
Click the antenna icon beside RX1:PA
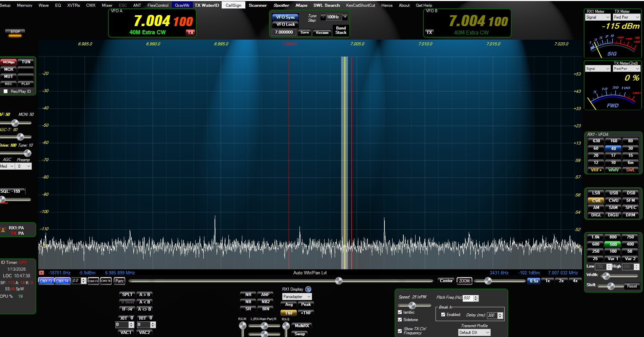click(x=3, y=230)
